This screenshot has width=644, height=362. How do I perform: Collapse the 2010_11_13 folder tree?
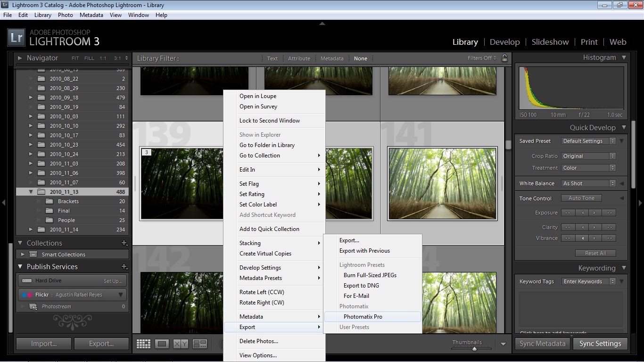coord(31,192)
